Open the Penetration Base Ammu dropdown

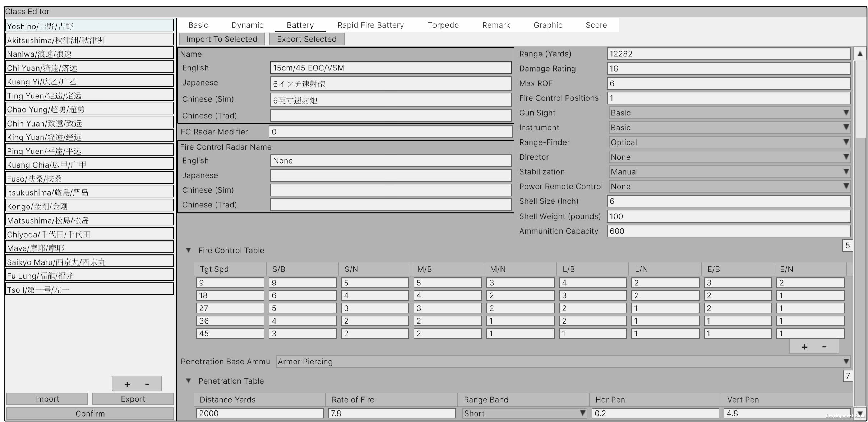563,362
